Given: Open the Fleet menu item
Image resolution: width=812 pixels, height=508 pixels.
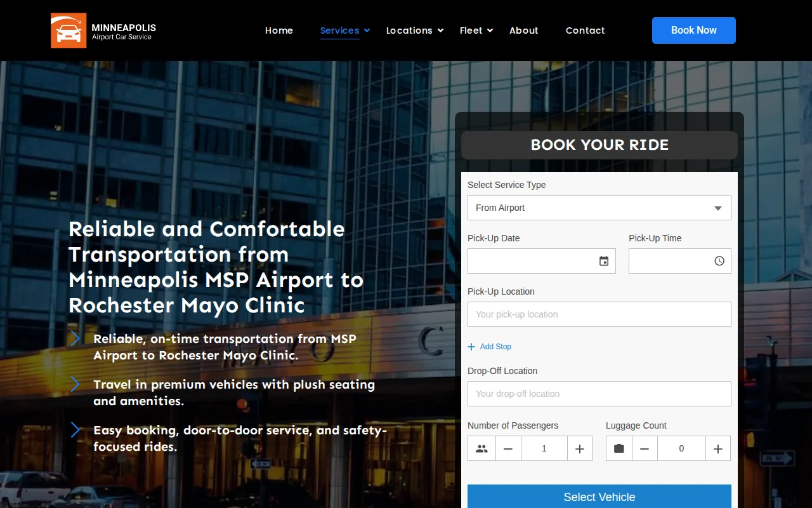Looking at the screenshot, I should pos(471,30).
